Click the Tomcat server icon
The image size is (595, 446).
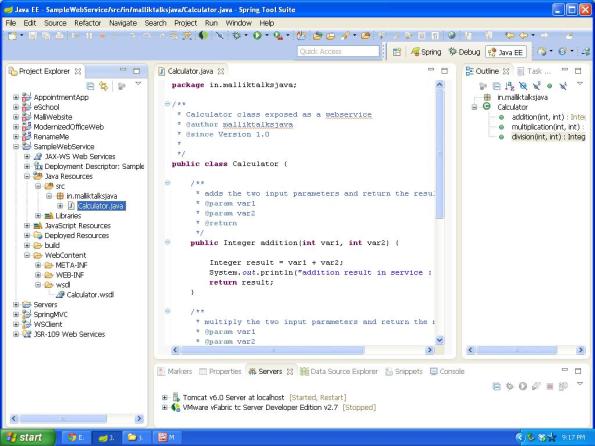tap(176, 397)
